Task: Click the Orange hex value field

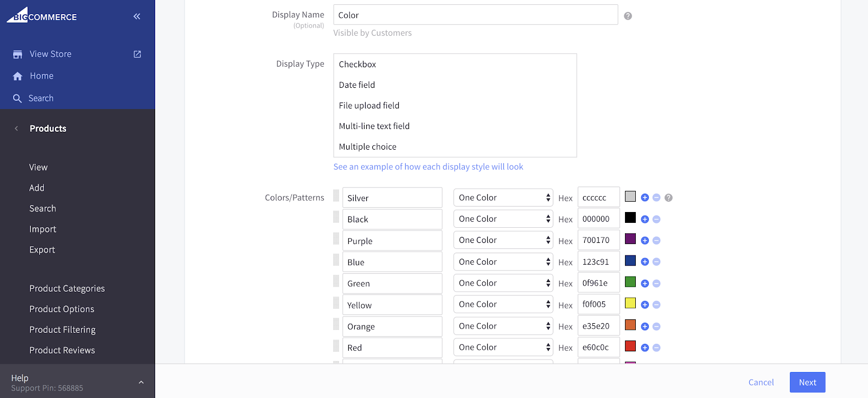Action: point(598,326)
